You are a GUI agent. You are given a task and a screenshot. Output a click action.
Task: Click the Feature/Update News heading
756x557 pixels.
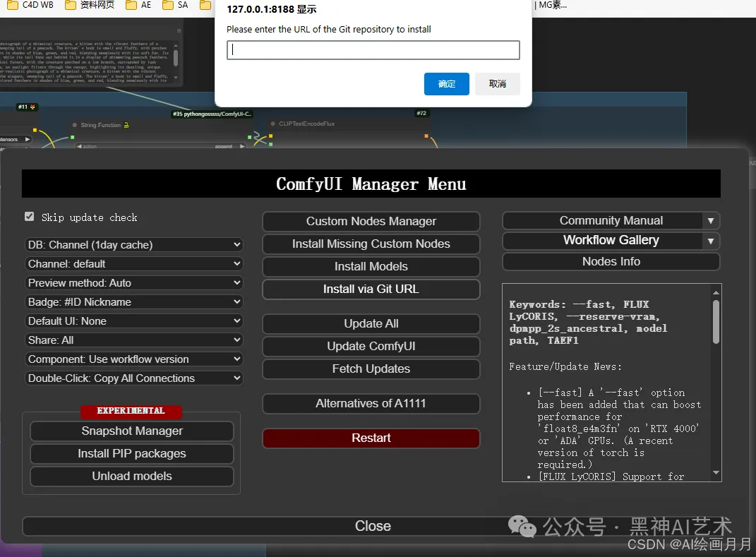coord(565,367)
